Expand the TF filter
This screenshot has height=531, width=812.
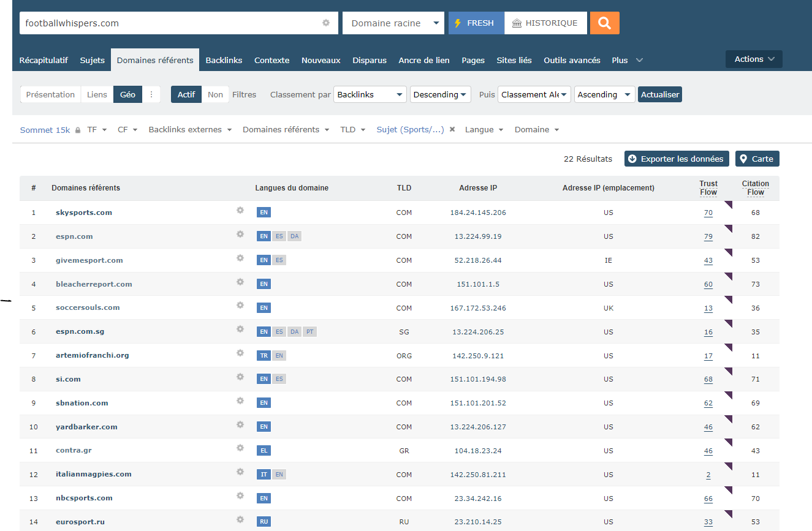tap(97, 130)
